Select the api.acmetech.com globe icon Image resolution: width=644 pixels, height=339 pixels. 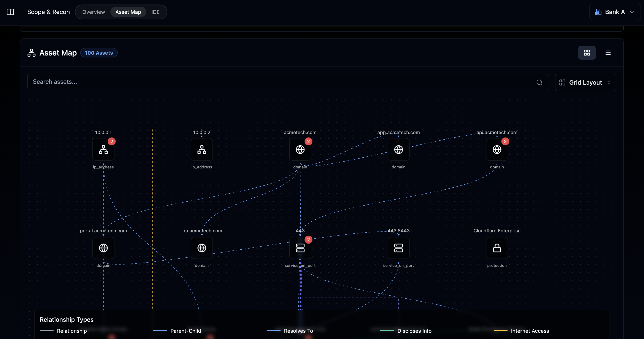tap(497, 149)
